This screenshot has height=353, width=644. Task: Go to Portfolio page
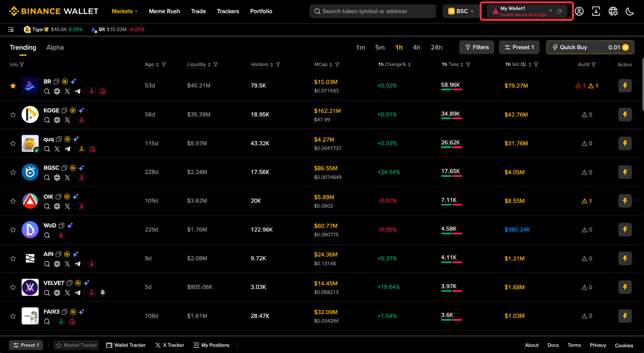(261, 11)
